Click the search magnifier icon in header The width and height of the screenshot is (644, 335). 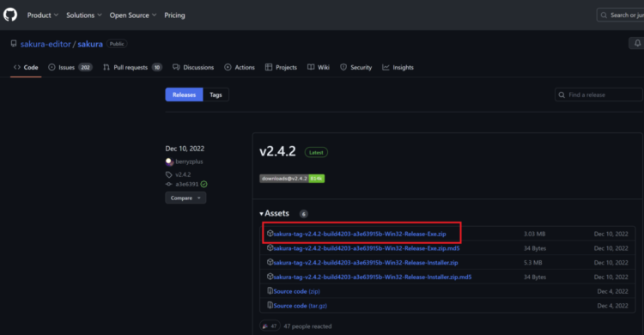coord(604,15)
